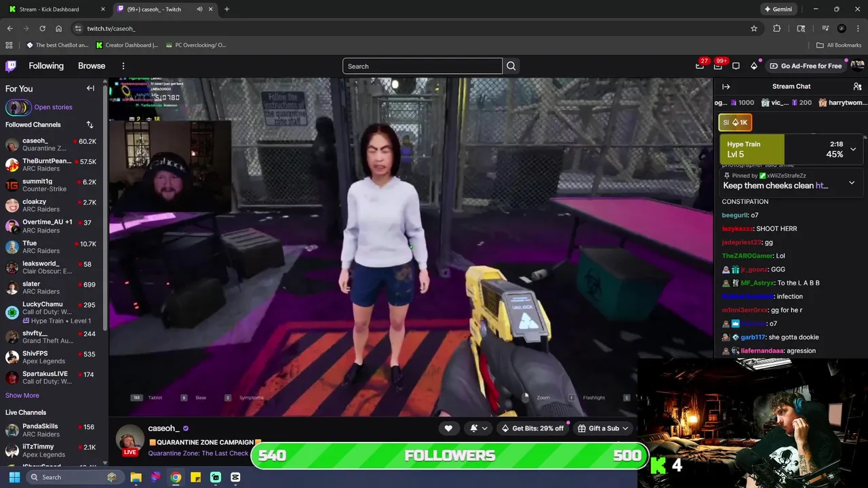Viewport: 868px width, 488px height.
Task: Open the Following page
Action: pyautogui.click(x=46, y=66)
